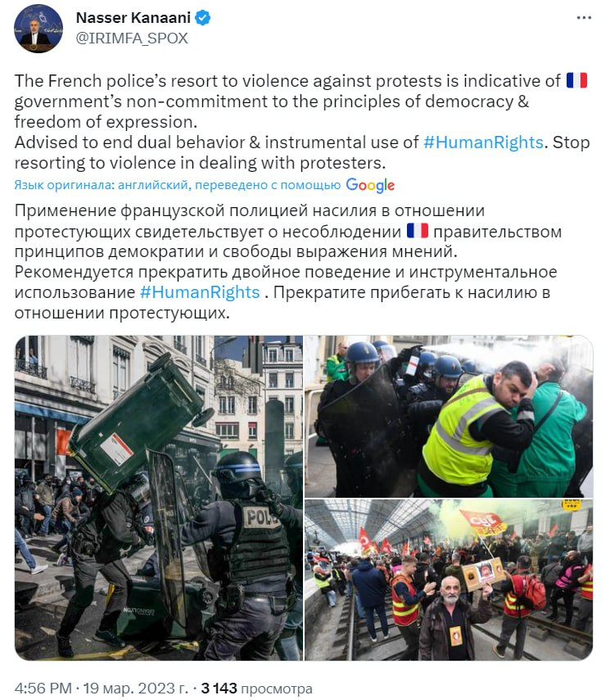Open the Nasser Kanaani display name

[x=133, y=18]
